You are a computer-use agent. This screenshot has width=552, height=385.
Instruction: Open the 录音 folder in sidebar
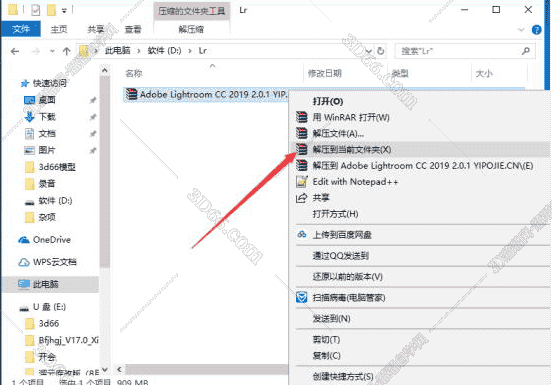point(47,184)
